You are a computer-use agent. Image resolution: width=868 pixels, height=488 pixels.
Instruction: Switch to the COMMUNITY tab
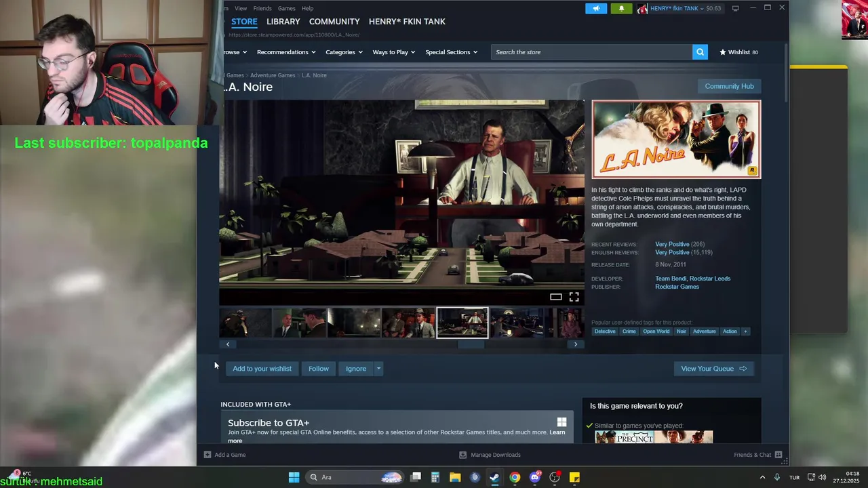(x=334, y=22)
